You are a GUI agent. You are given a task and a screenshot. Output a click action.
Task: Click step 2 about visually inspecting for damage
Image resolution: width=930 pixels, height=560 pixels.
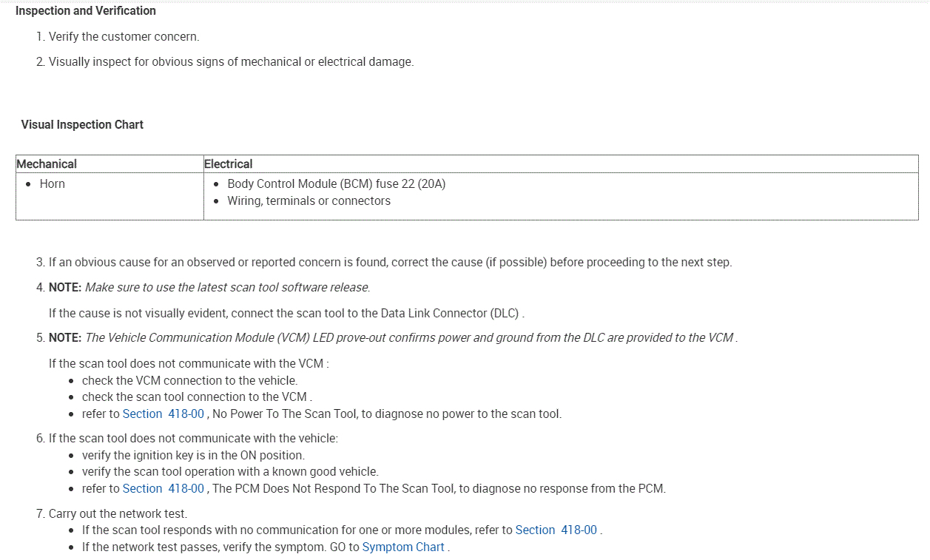pyautogui.click(x=231, y=62)
